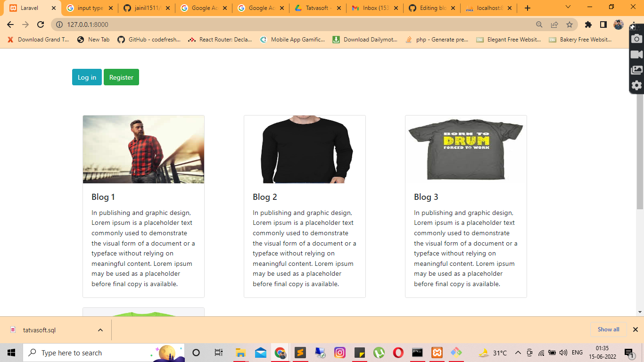This screenshot has height=362, width=644.
Task: Expand the tatvasoft.sql download options chevron
Action: click(x=99, y=329)
